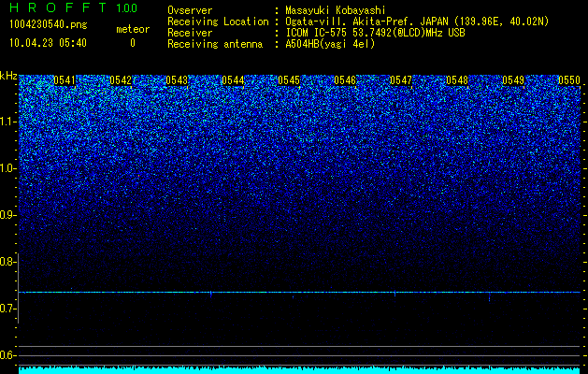Click the 0542 time marker

pyautogui.click(x=121, y=80)
